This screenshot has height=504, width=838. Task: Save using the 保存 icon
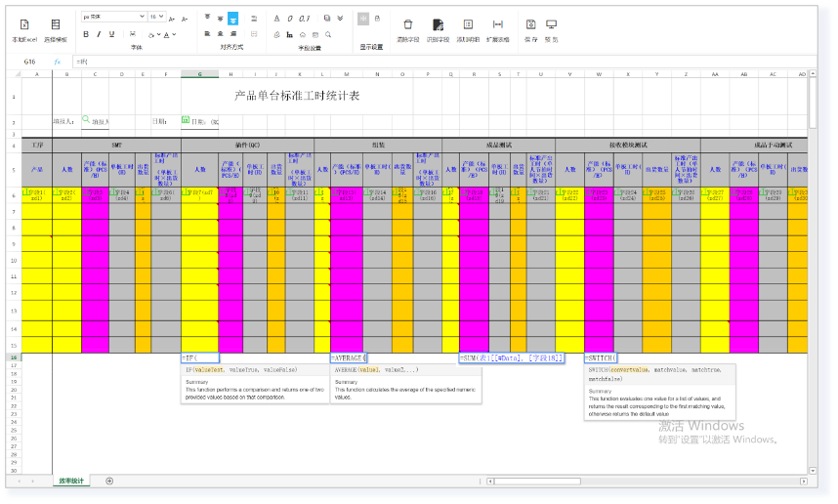(x=530, y=25)
